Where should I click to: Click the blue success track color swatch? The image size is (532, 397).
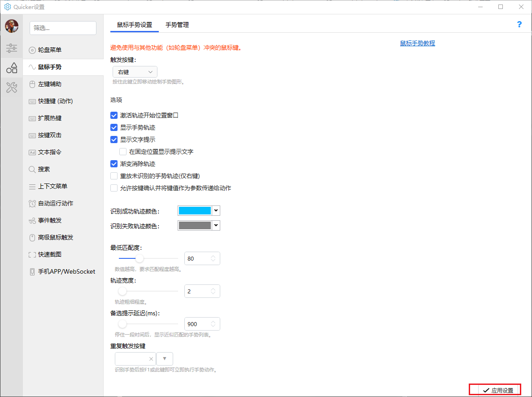(x=195, y=211)
